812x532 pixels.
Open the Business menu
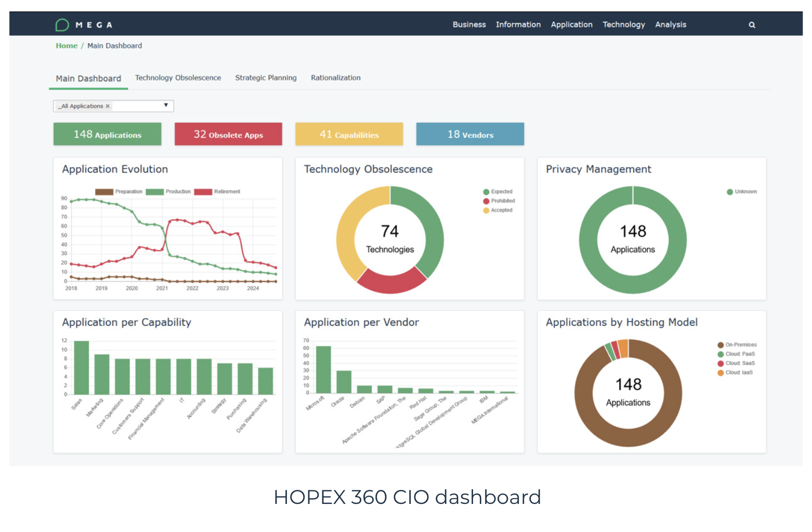pyautogui.click(x=469, y=24)
